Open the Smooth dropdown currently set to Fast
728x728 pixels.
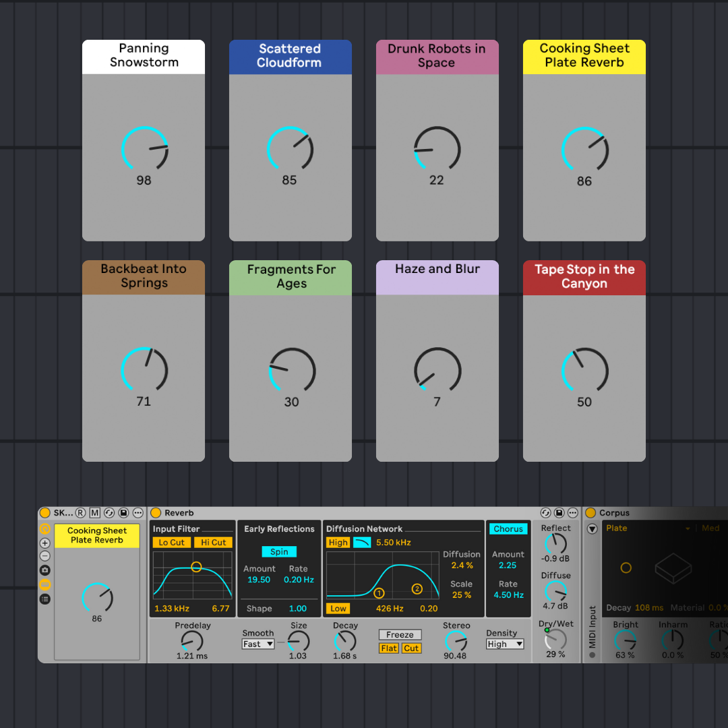[257, 644]
